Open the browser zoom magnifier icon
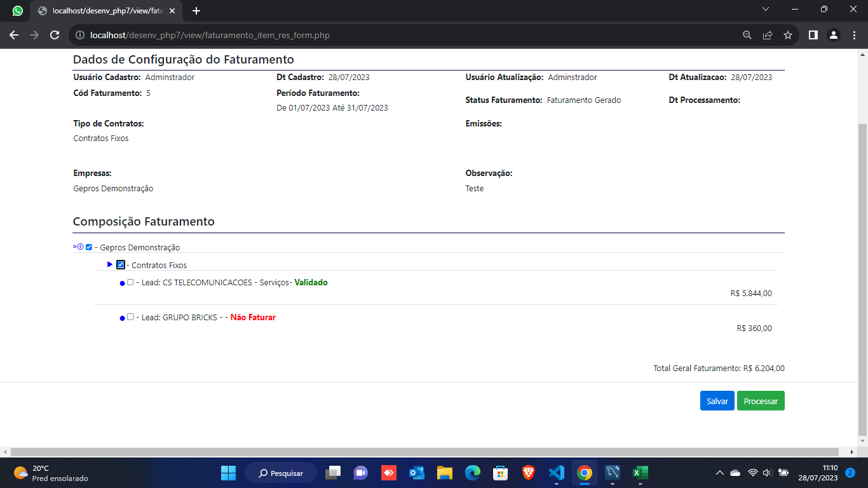 coord(747,35)
